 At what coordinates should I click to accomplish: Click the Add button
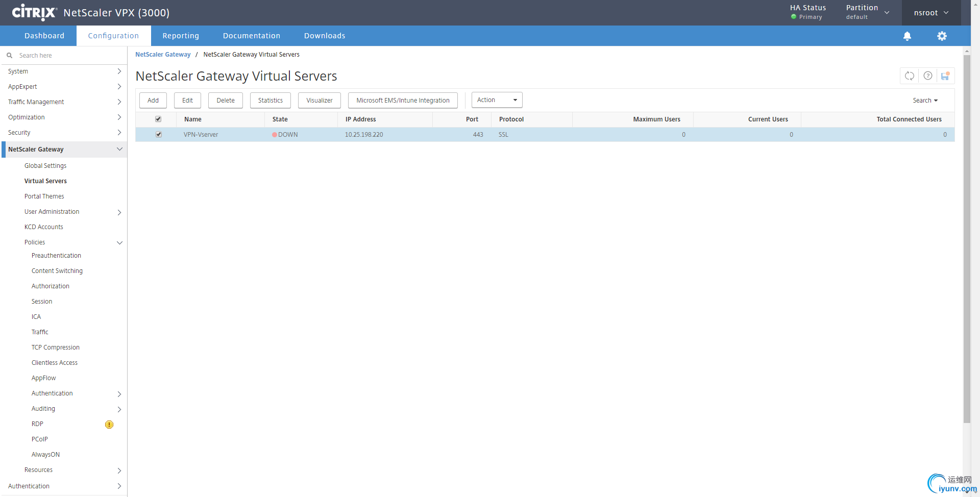click(x=153, y=101)
